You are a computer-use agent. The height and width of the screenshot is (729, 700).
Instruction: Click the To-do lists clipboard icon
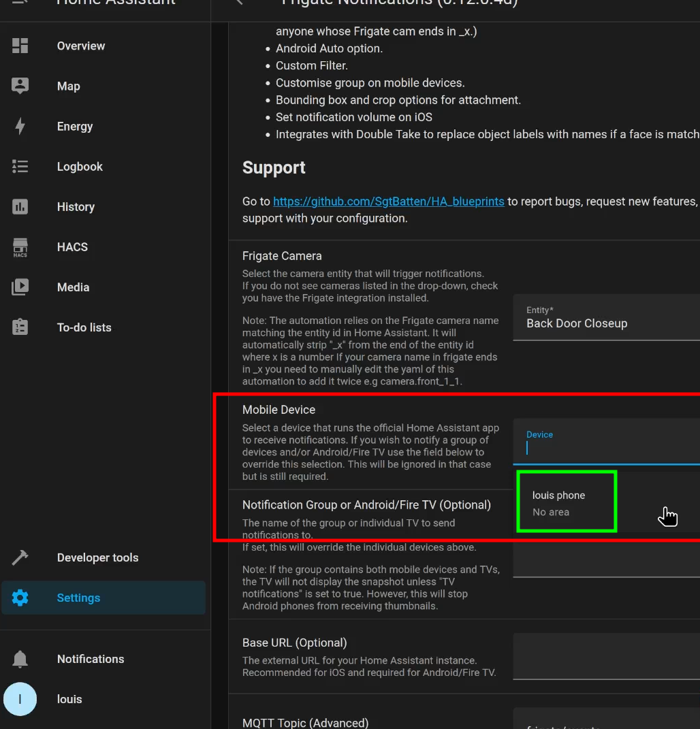pyautogui.click(x=20, y=327)
